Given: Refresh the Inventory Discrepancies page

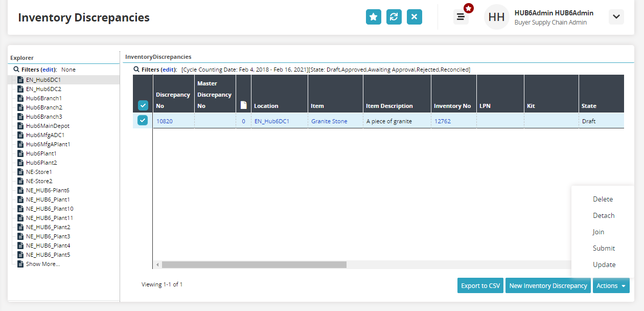Looking at the screenshot, I should pos(394,17).
